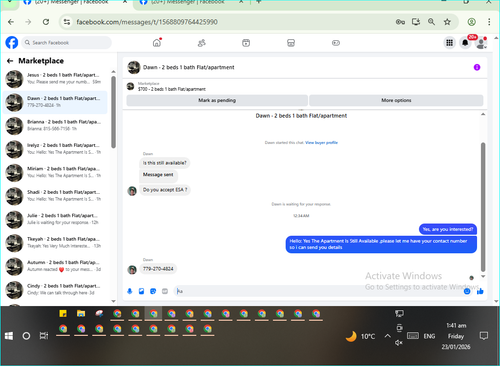
Task: Open the Chrome three-dot menu
Action: point(489,22)
